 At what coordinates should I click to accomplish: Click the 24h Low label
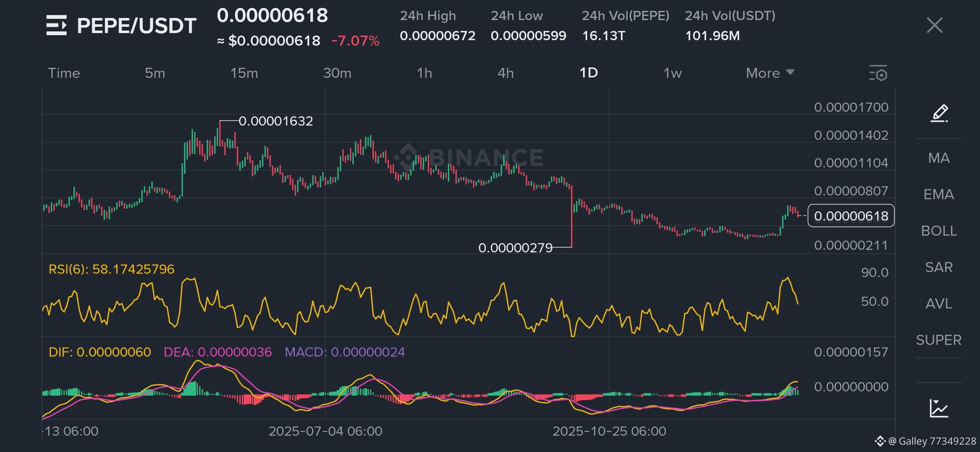click(517, 16)
